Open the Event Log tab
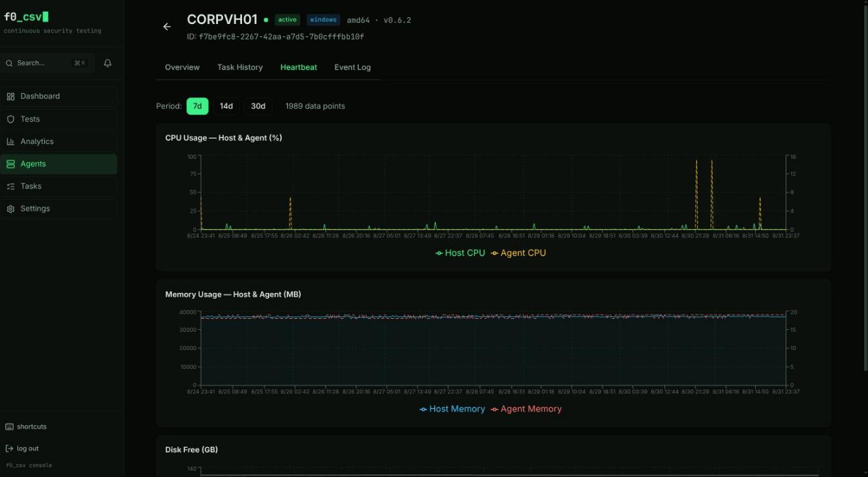The width and height of the screenshot is (868, 477). [x=352, y=67]
